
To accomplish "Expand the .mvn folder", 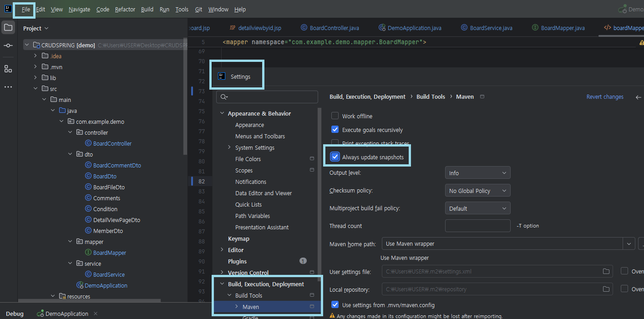I will 35,67.
